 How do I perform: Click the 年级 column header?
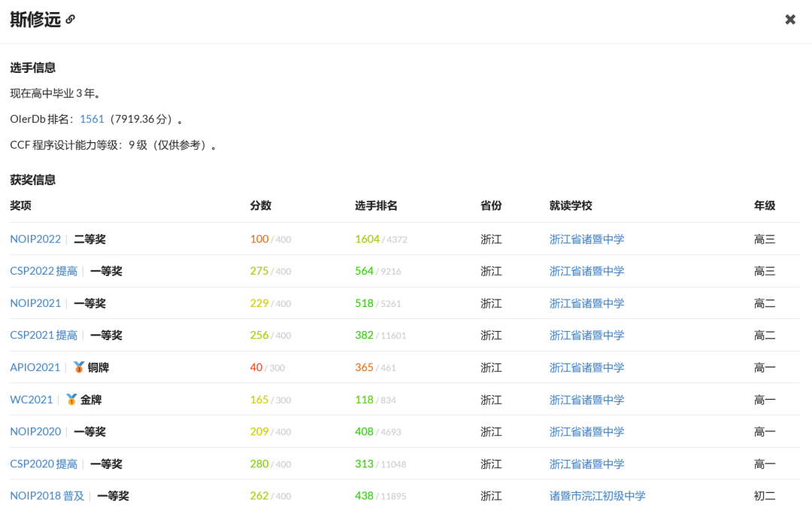point(765,205)
